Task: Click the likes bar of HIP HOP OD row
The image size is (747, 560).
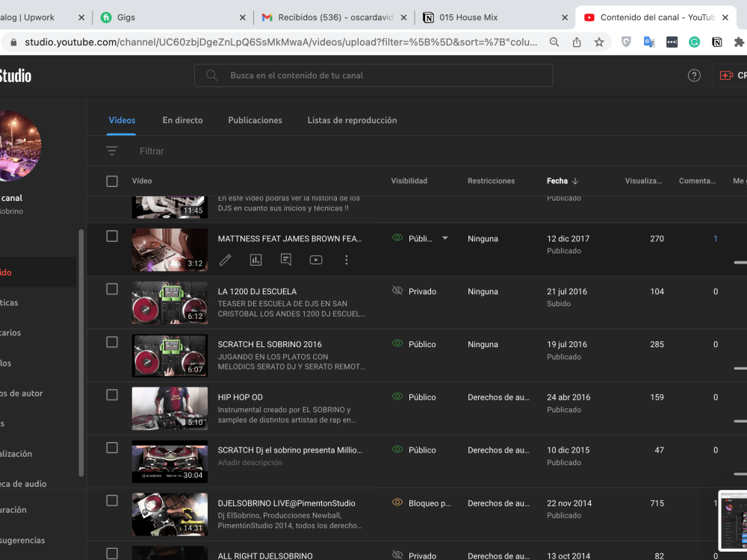Action: pos(740,421)
